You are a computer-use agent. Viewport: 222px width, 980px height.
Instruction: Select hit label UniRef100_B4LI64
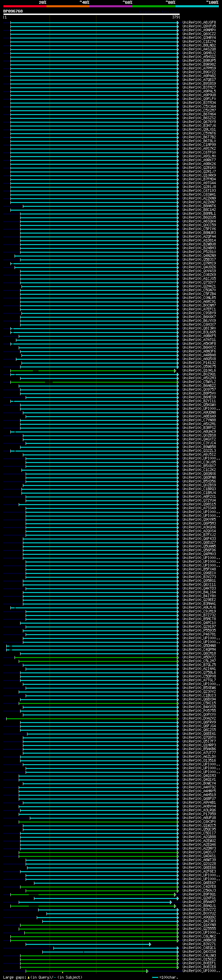[199, 592]
